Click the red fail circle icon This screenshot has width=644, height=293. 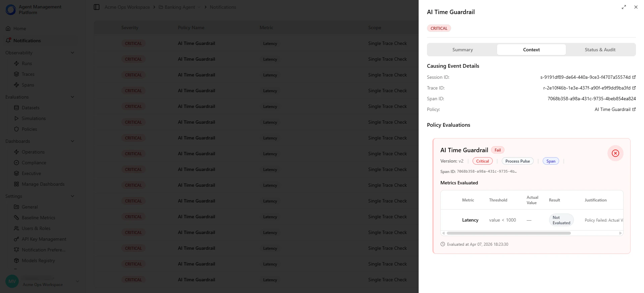tap(615, 153)
